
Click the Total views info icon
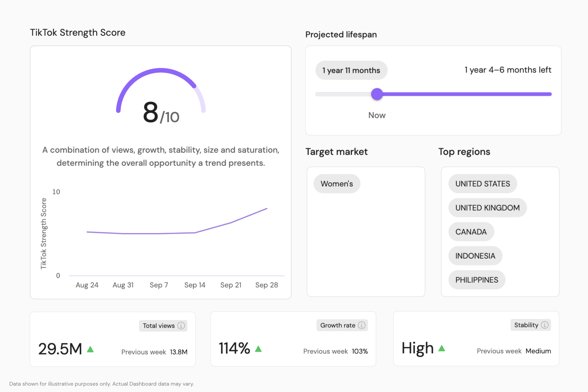(181, 326)
